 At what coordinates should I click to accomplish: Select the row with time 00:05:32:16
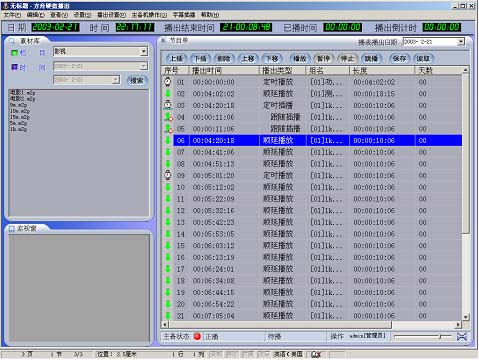(x=312, y=210)
